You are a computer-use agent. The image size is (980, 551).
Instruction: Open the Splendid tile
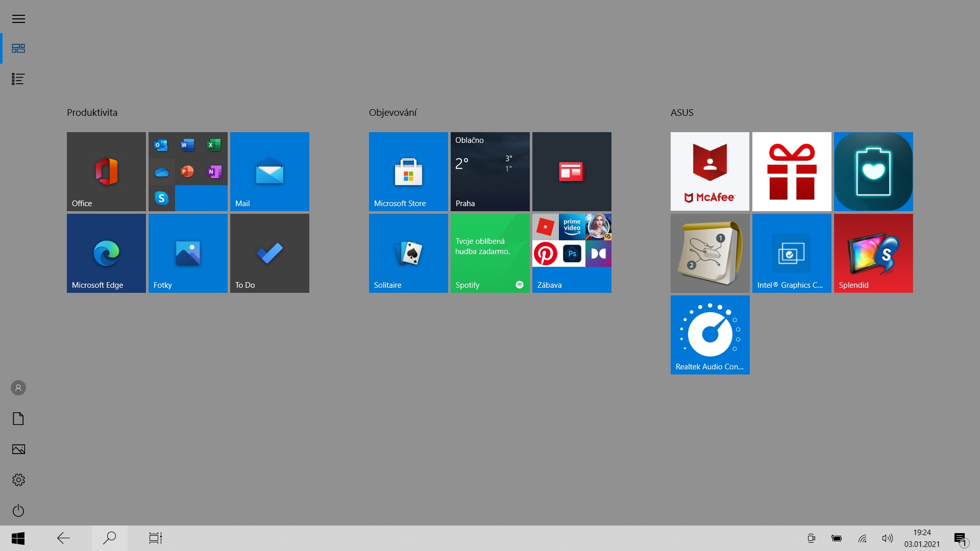[873, 253]
